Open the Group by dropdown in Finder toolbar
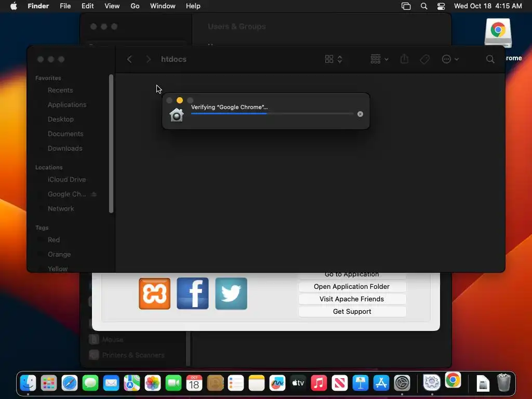The height and width of the screenshot is (399, 532). pyautogui.click(x=379, y=59)
